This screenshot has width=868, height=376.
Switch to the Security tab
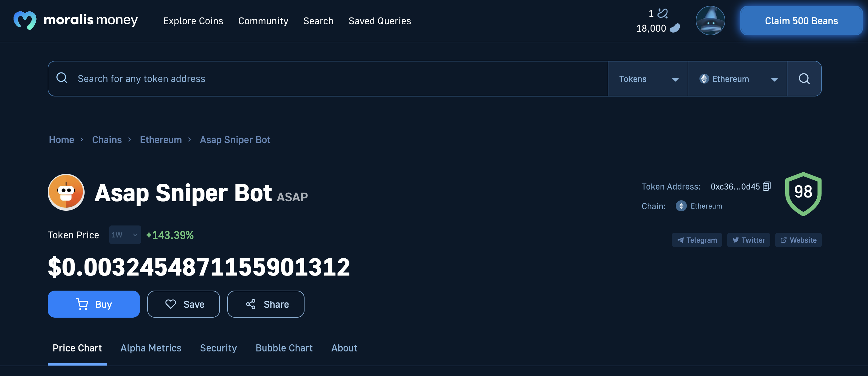pos(218,348)
